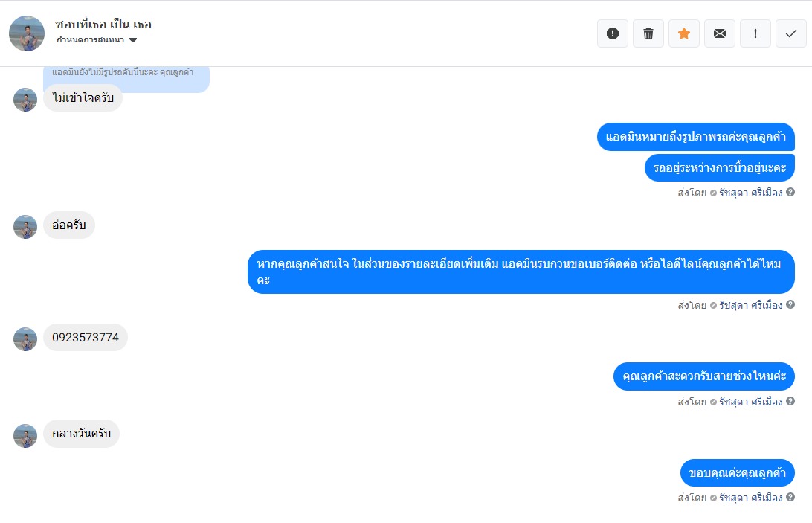Open the customer's header profile picture
The height and width of the screenshot is (523, 812).
27,33
